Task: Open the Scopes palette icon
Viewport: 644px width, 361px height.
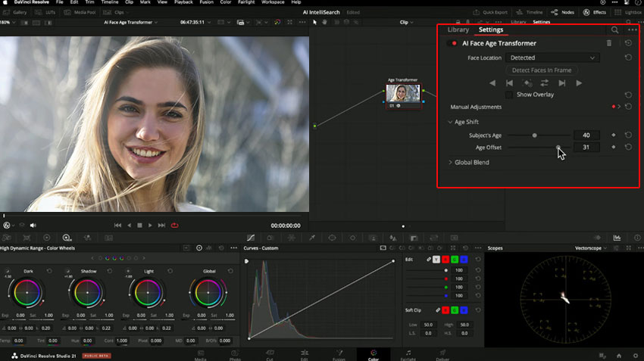Action: [617, 238]
